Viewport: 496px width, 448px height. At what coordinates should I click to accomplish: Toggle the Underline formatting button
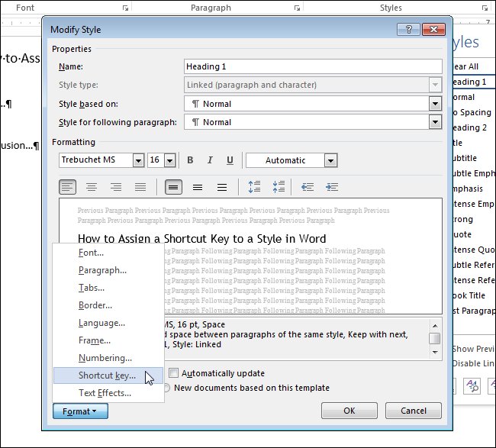tap(230, 160)
